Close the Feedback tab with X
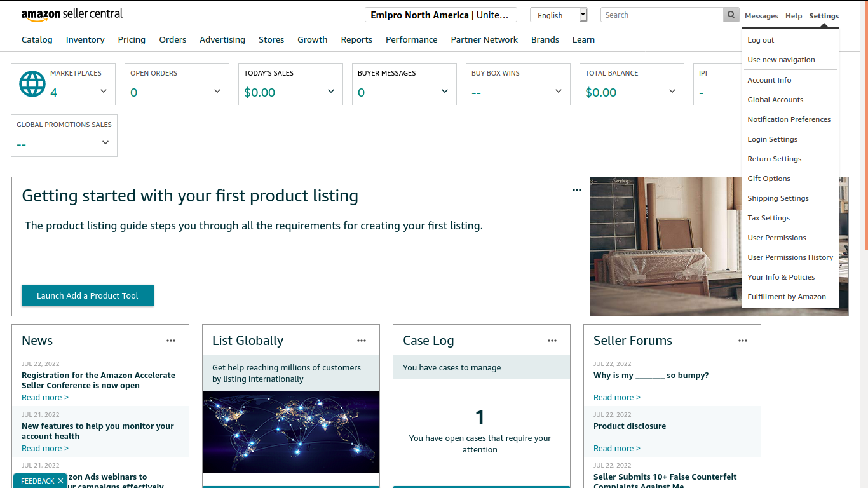Image resolution: width=868 pixels, height=488 pixels. (60, 481)
